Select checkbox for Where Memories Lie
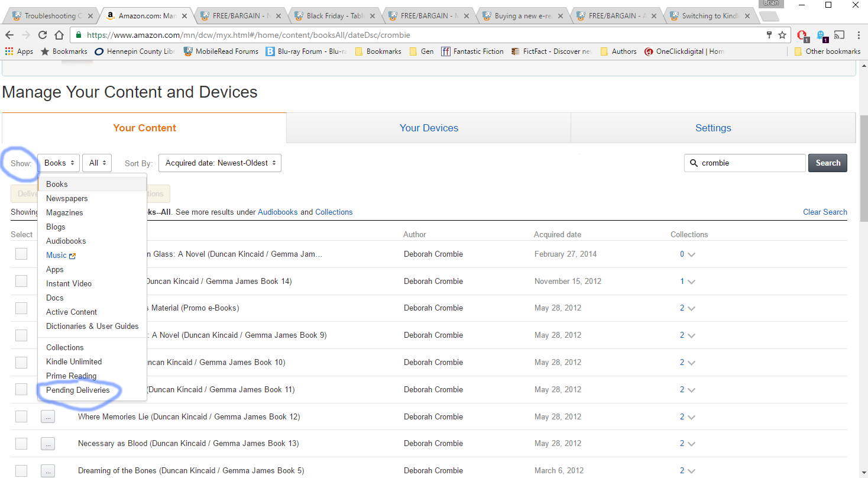The image size is (868, 478). [x=21, y=416]
